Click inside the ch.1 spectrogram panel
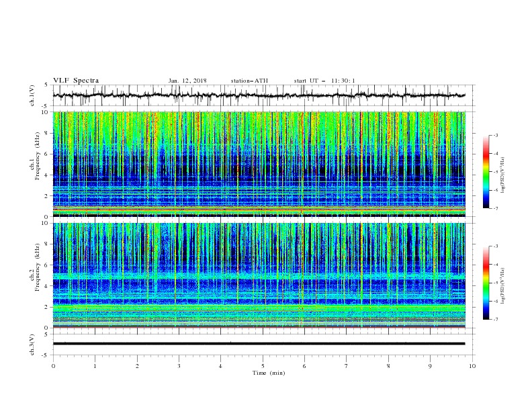The image size is (532, 411). [x=259, y=164]
